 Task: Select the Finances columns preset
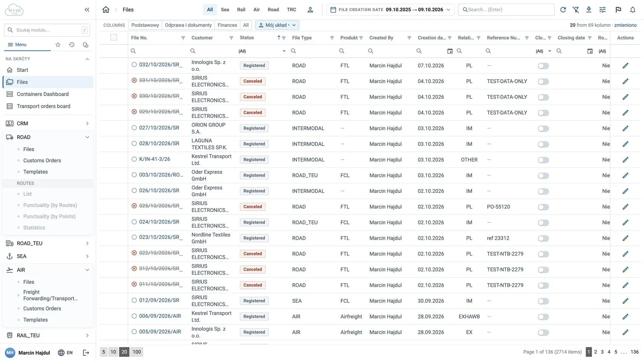coord(227,25)
